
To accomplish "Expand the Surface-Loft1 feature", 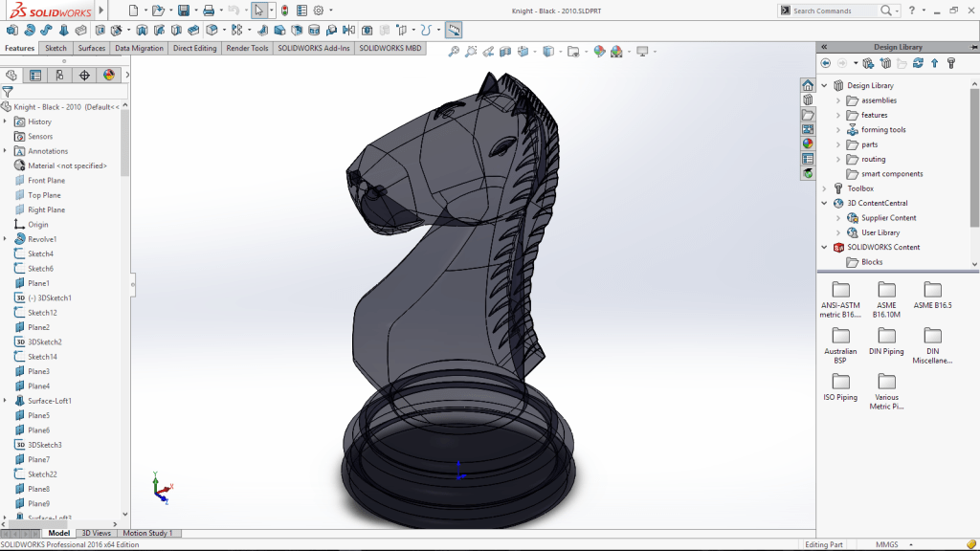I will coord(5,401).
